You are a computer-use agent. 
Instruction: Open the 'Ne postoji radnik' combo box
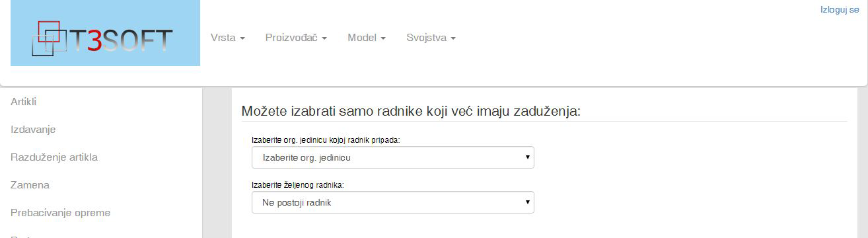point(392,202)
